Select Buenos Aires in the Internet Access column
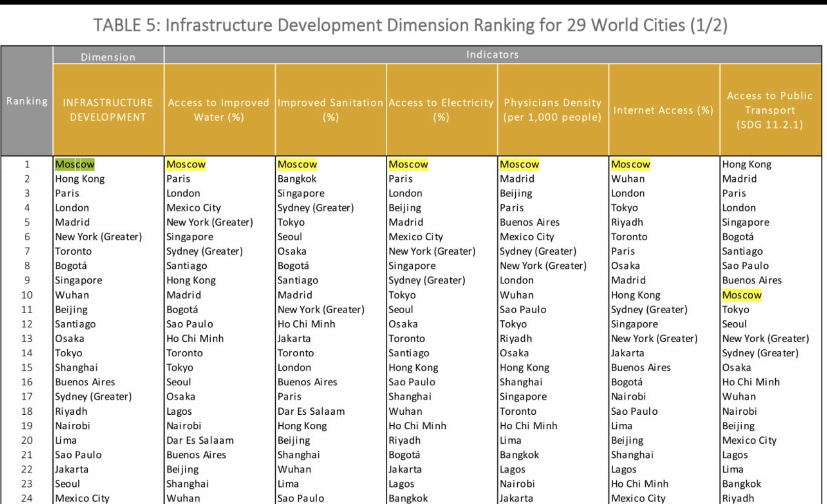 point(641,367)
